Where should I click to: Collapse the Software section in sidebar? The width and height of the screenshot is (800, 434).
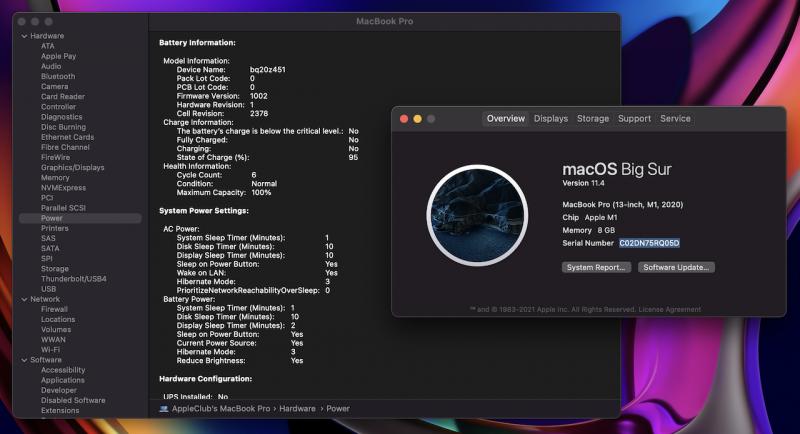point(24,360)
